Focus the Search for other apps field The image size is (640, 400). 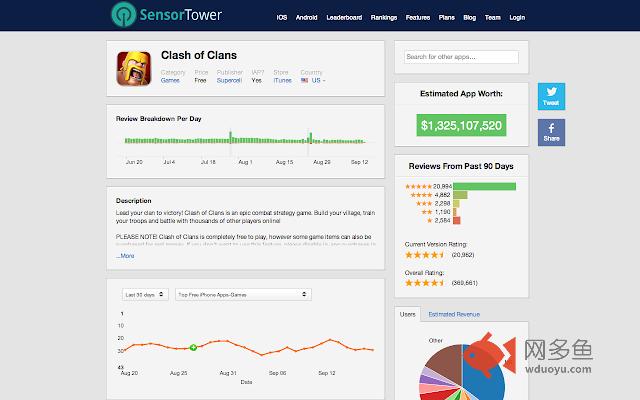tap(461, 57)
